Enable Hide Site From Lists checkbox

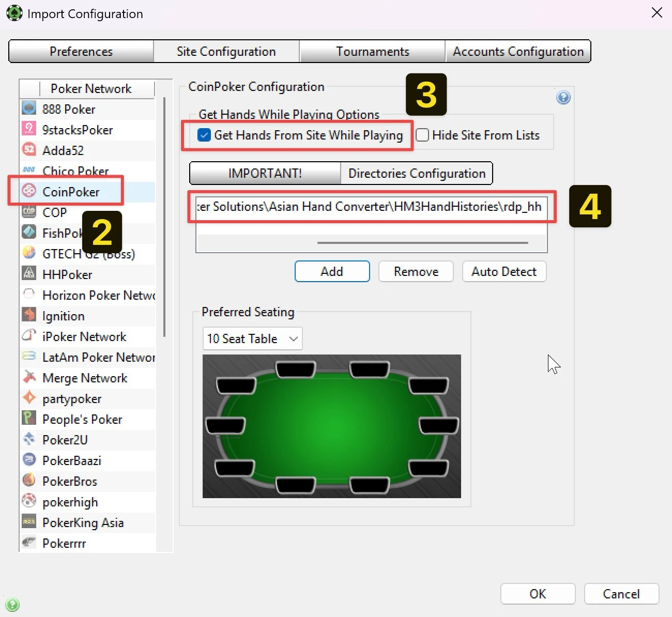(422, 135)
